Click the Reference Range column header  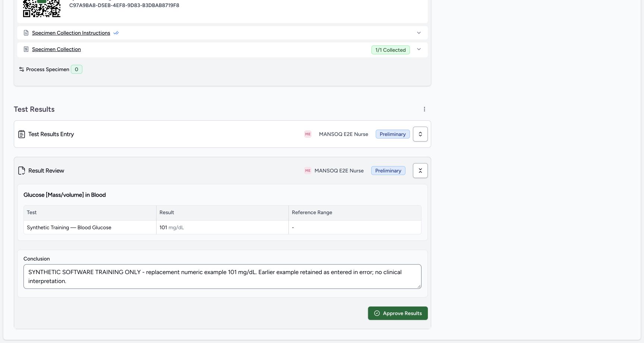[x=355, y=213]
